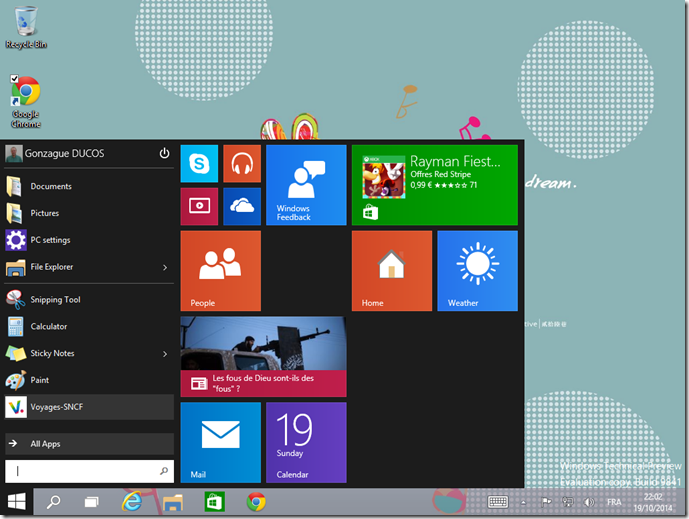This screenshot has height=519, width=689.
Task: Switch input language FRA indicator
Action: 614,502
